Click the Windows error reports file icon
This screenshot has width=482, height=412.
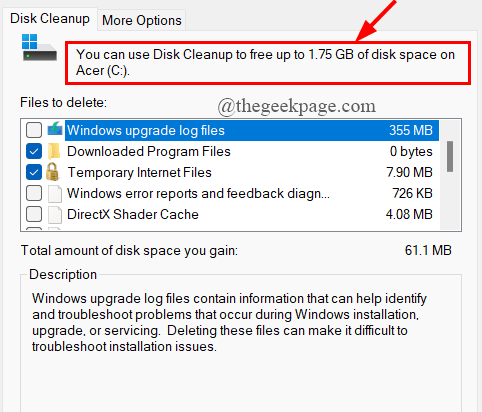point(55,194)
